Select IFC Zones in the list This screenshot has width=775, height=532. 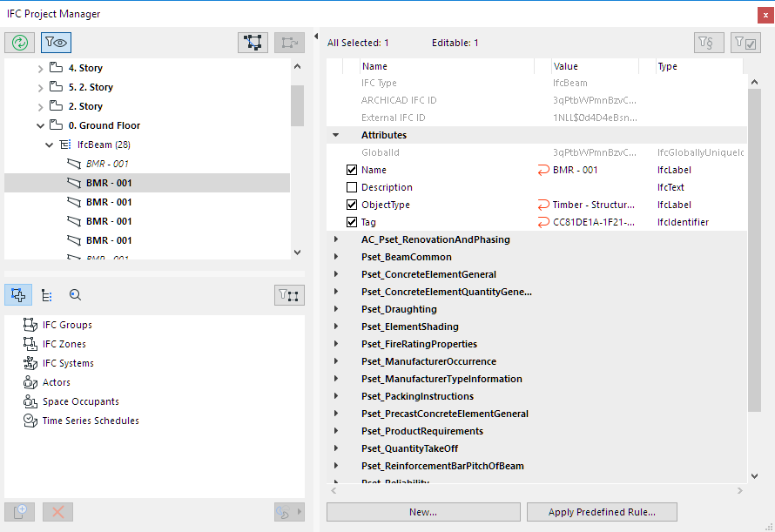point(64,344)
